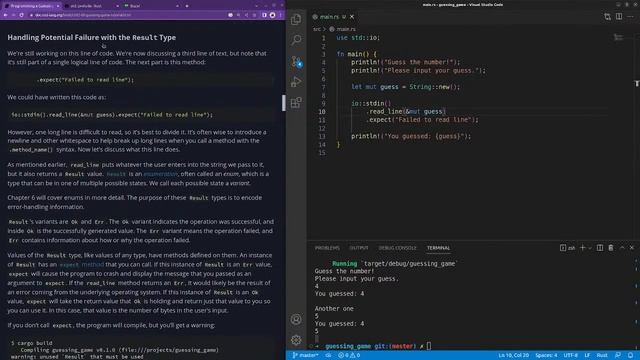The height and width of the screenshot is (360, 640).
Task: Click line number 10 in editor gutter
Action: 322,111
